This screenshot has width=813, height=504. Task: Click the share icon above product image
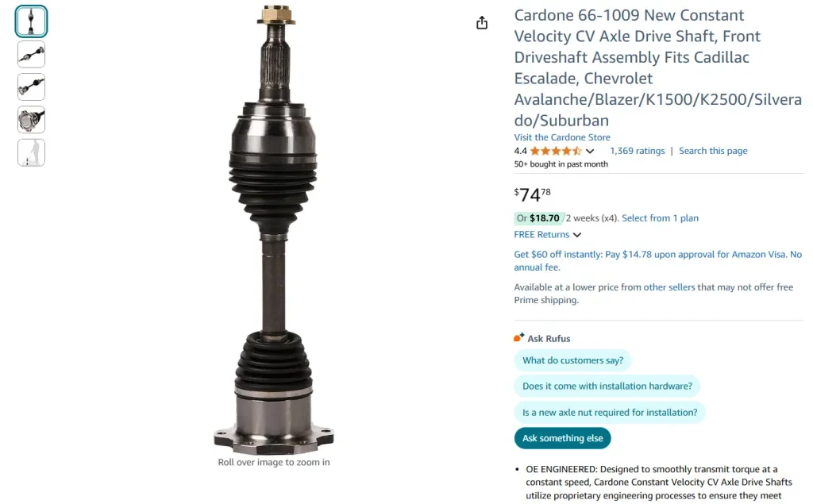[x=482, y=23]
